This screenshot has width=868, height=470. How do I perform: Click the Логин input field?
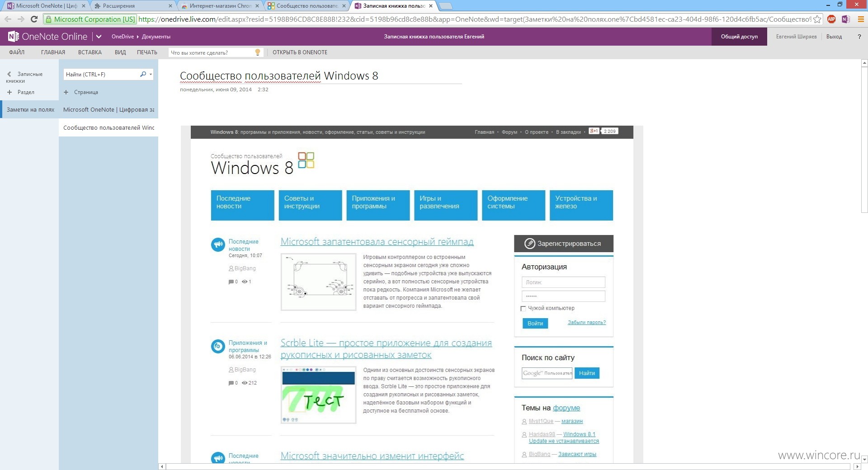[563, 282]
